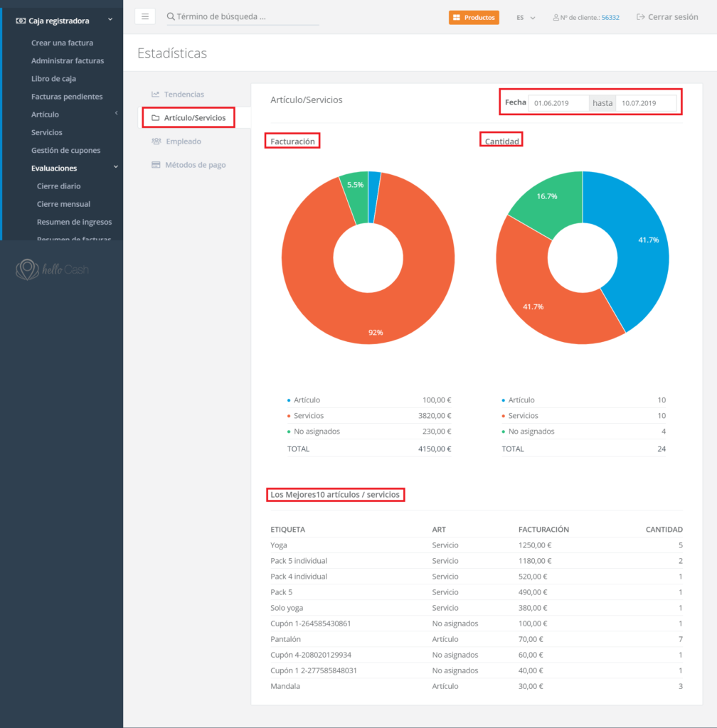
Task: Click the Artículo/Servicios folder icon
Action: coord(156,118)
